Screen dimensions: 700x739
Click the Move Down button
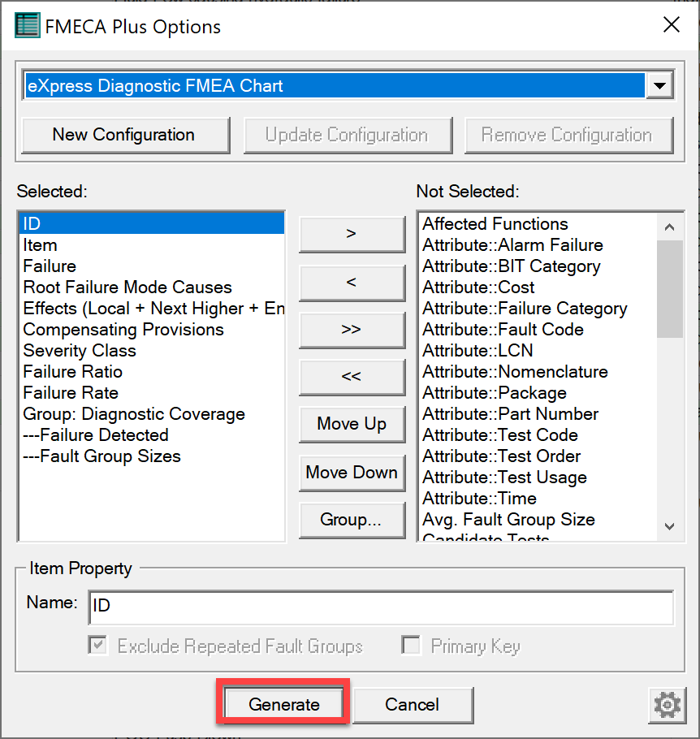click(352, 473)
